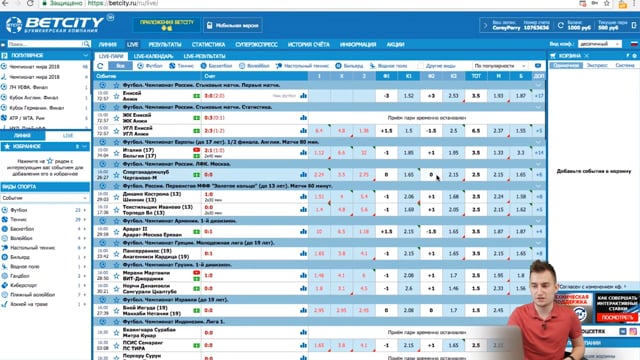Open the coefficient type dropdown
Image resolution: width=640 pixels, height=360 pixels.
600,44
